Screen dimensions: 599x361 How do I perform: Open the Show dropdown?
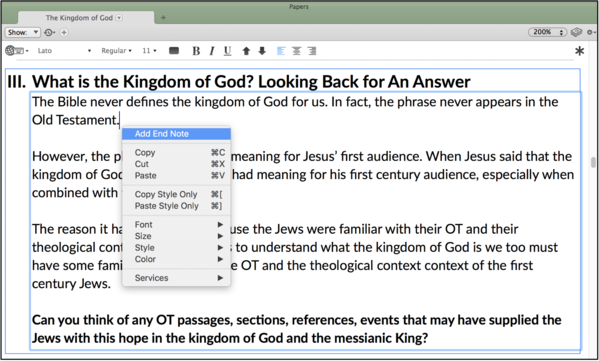tap(23, 32)
